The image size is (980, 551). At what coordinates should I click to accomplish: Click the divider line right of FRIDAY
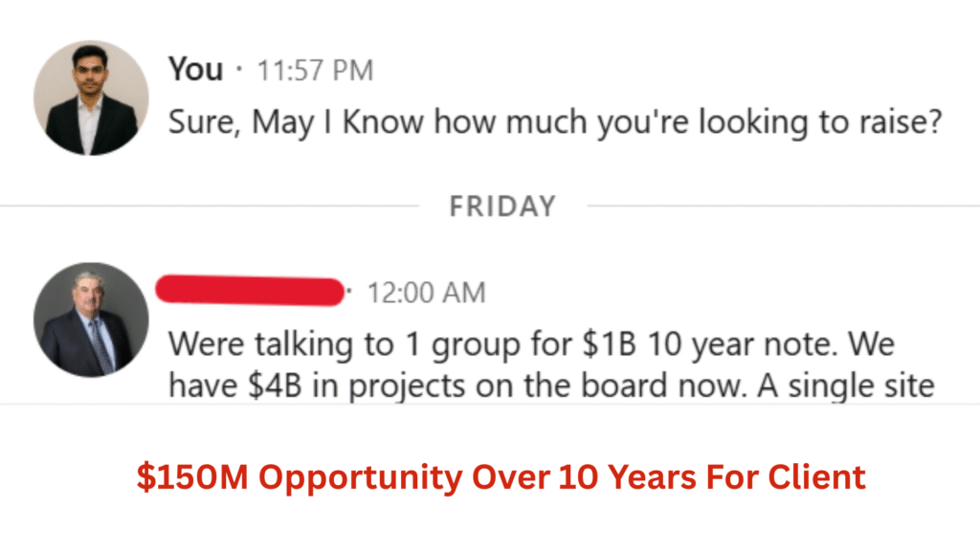(x=783, y=206)
